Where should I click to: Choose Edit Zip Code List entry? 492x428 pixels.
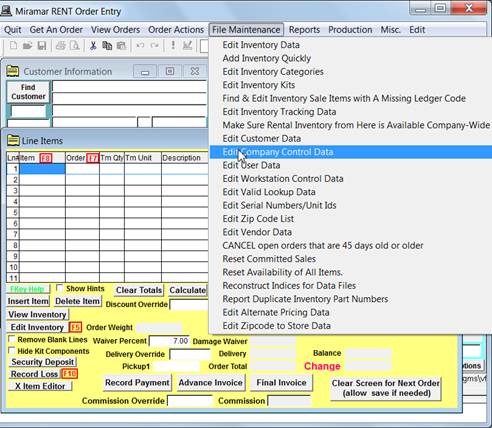point(351,219)
